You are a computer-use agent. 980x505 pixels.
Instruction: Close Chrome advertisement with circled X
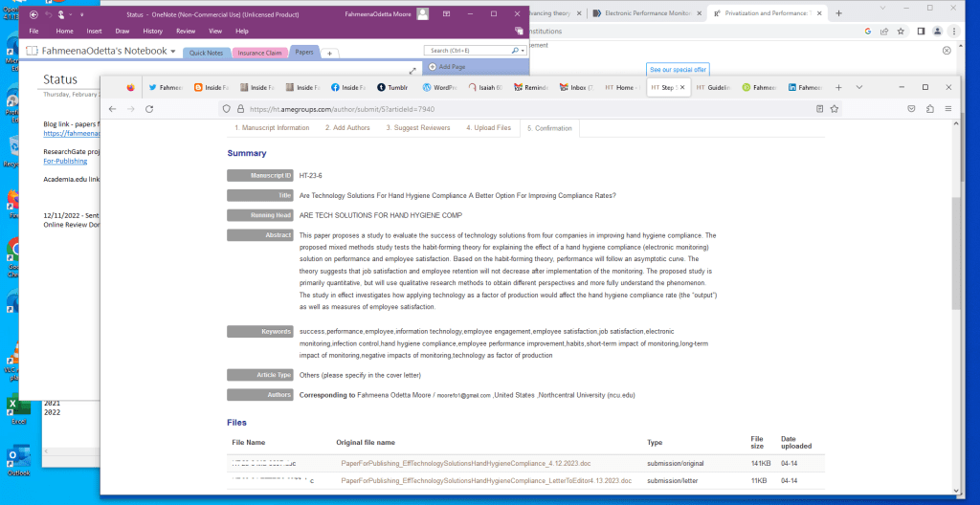pyautogui.click(x=947, y=50)
